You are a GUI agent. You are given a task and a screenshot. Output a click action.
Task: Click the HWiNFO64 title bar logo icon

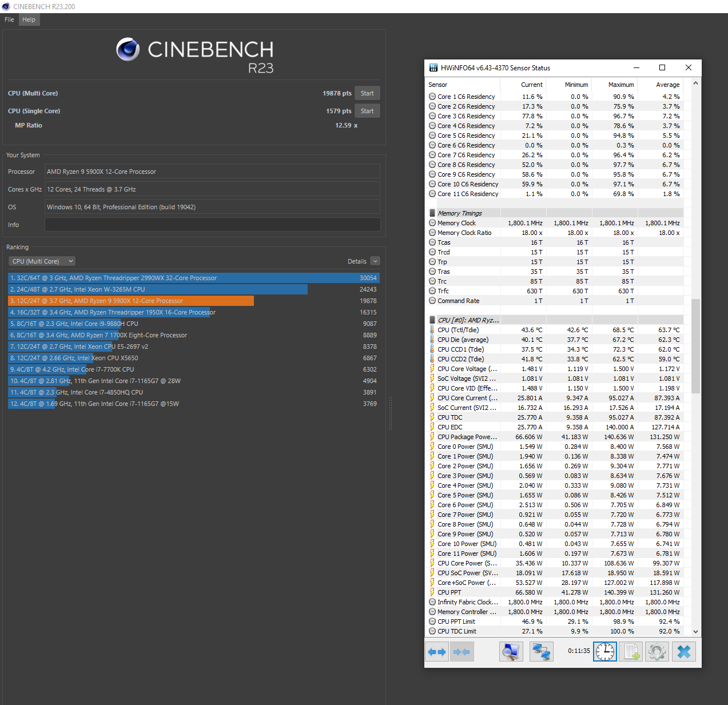pos(433,67)
